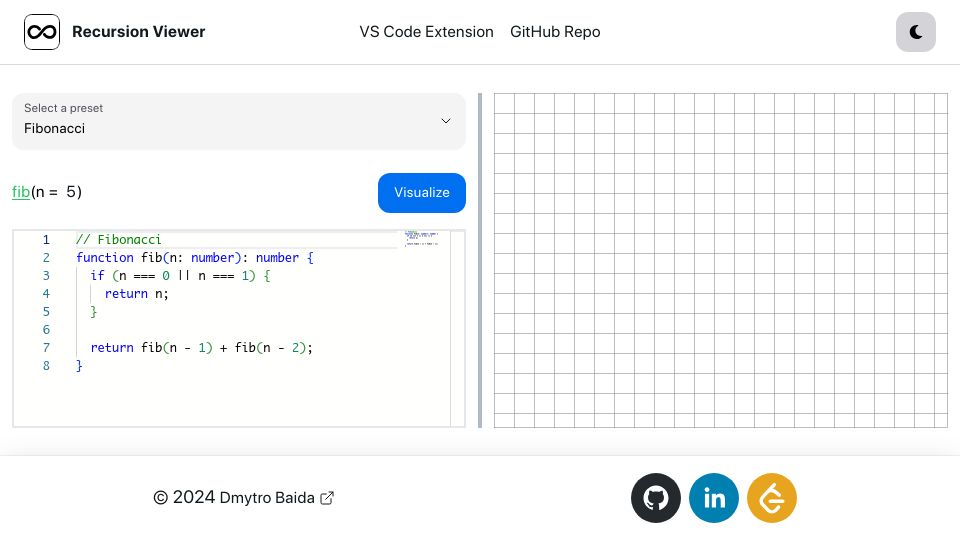Click the Recursion Viewer title
Viewport: 960px width, 540px height.
138,32
